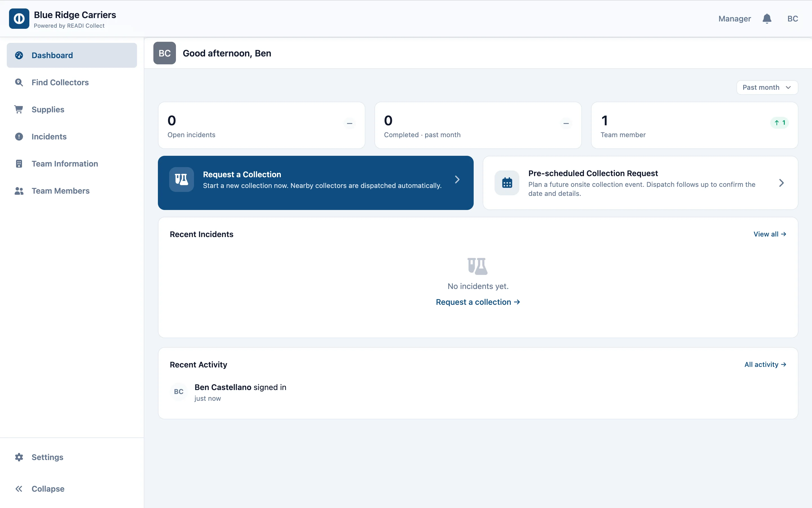Open Find Collectors page

72,82
